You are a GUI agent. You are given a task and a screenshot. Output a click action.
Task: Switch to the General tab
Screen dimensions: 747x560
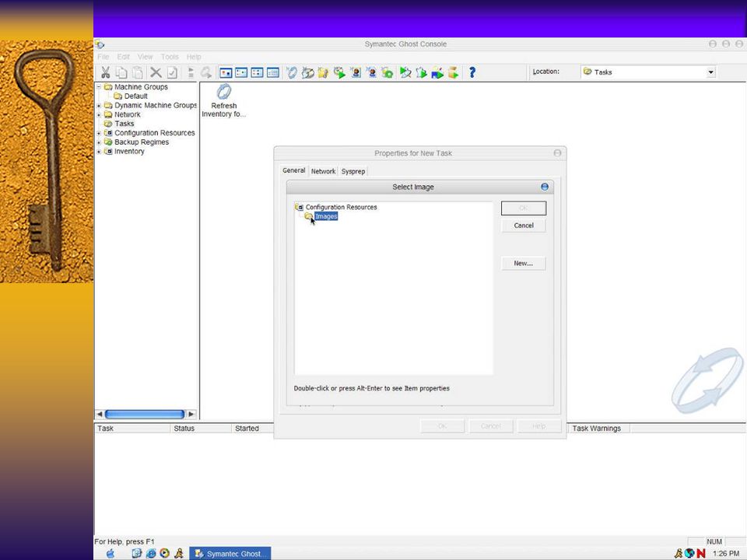(293, 170)
